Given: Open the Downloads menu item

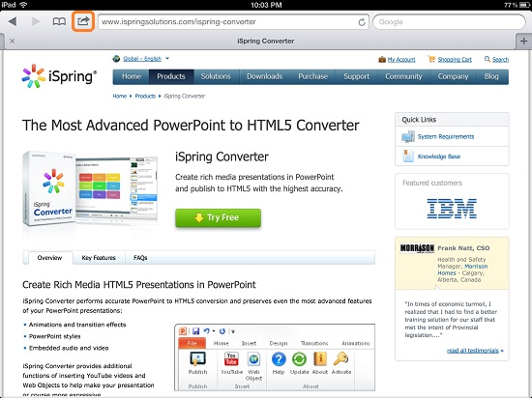Looking at the screenshot, I should (265, 76).
